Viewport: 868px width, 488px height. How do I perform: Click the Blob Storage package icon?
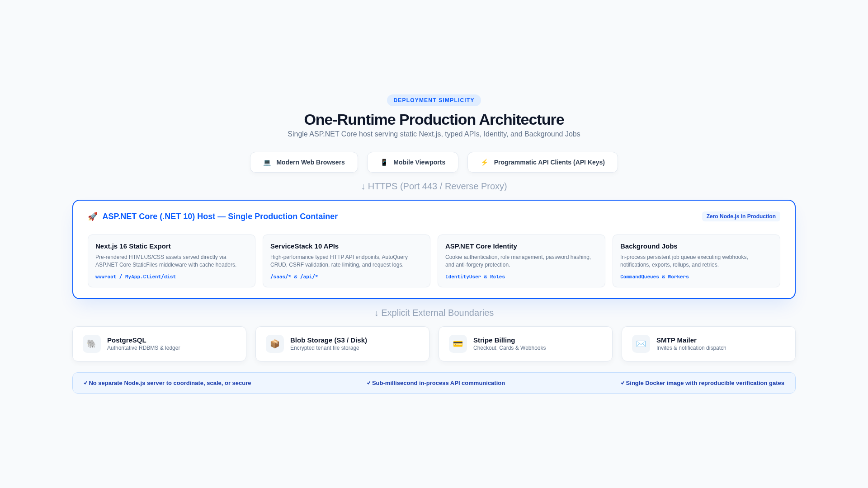[275, 344]
